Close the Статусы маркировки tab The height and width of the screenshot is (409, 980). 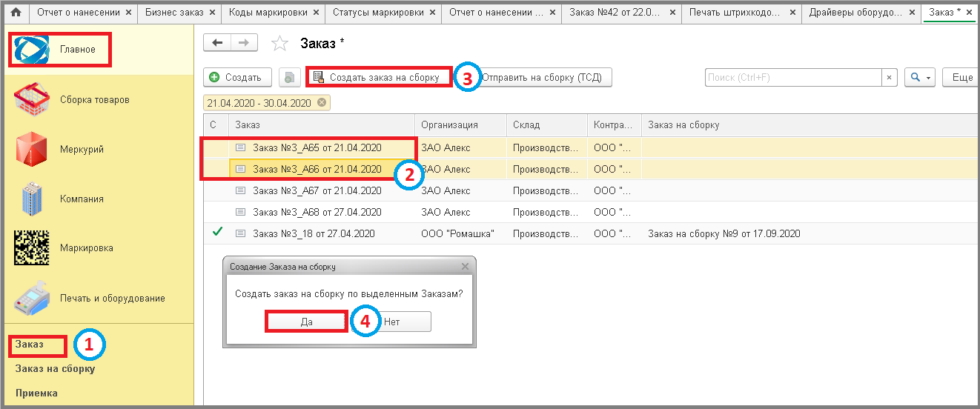[432, 13]
